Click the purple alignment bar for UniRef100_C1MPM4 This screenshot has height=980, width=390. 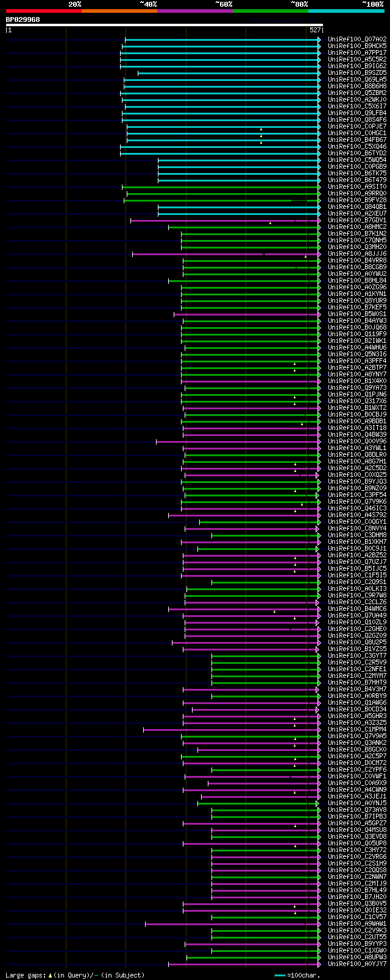[232, 730]
